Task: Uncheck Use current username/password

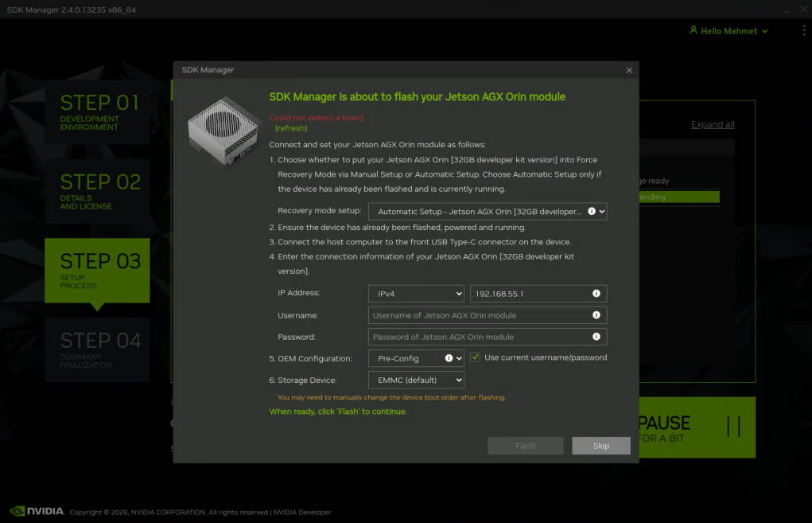Action: tap(474, 357)
